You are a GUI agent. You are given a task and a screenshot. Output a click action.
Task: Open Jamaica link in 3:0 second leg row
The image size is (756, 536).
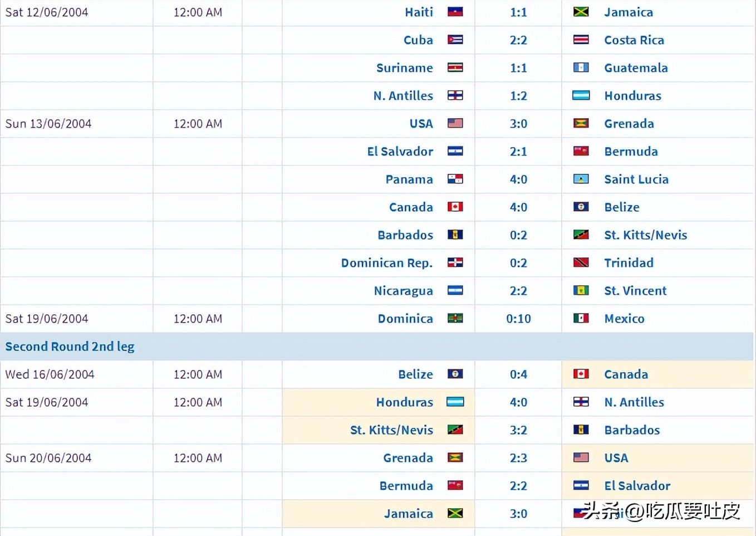tap(409, 514)
